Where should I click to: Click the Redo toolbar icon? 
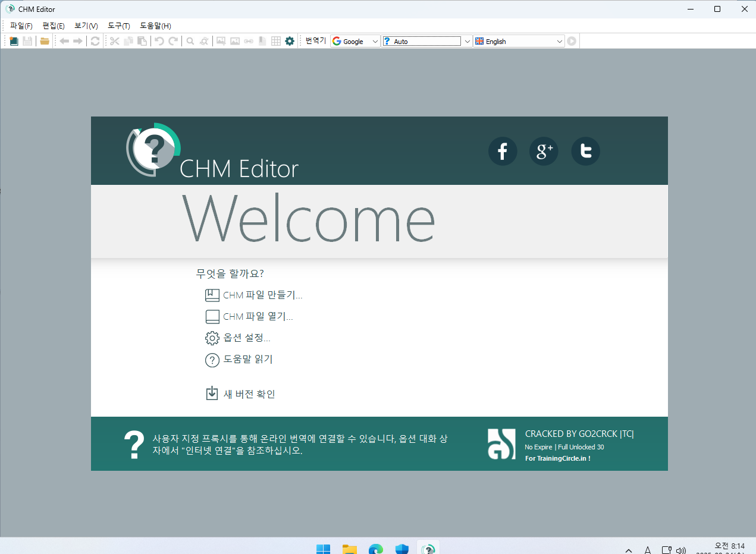[173, 41]
